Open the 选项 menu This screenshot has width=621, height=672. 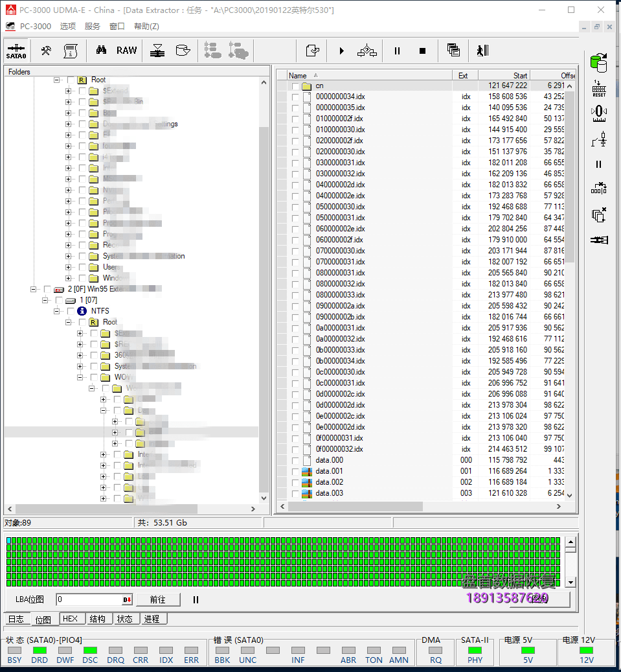click(67, 26)
